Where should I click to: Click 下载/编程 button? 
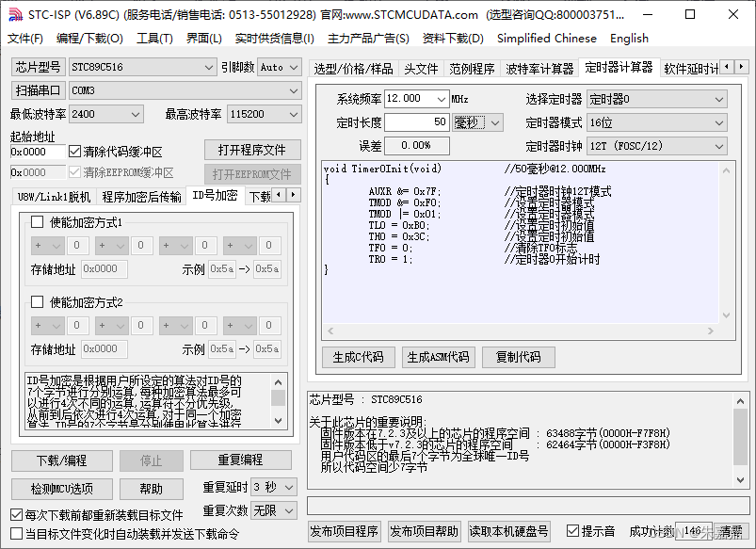click(62, 460)
